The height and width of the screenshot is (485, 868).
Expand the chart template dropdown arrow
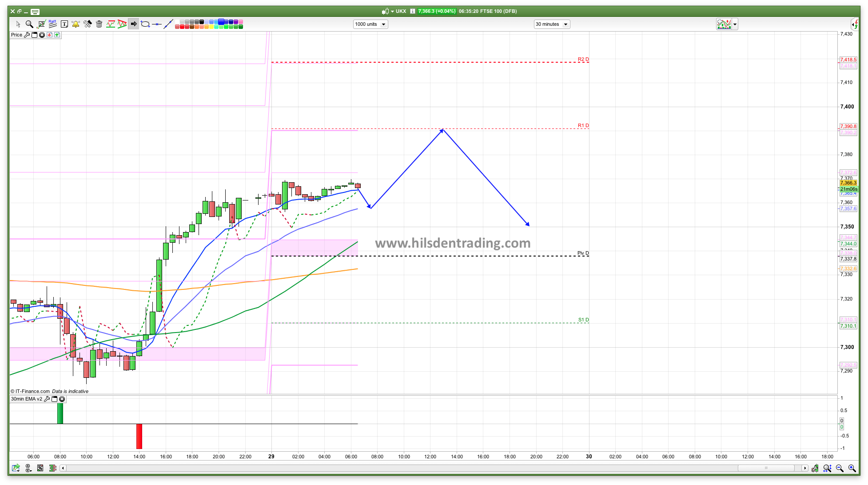point(735,24)
